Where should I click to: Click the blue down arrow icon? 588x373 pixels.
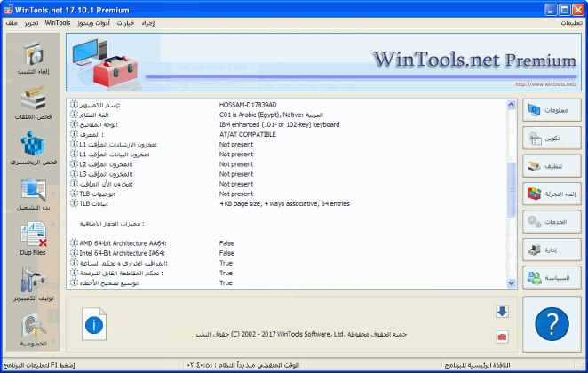pos(502,311)
